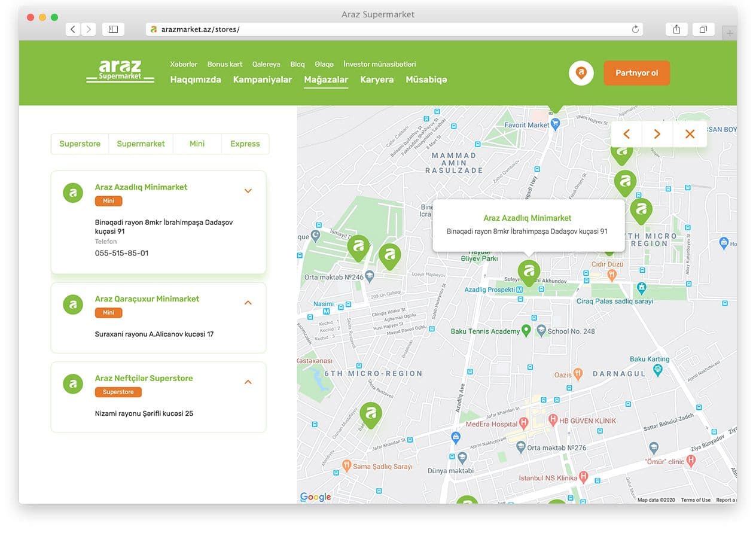Viewport: 756px width, 533px height.
Task: Open the Xəbərlər link
Action: [x=184, y=64]
